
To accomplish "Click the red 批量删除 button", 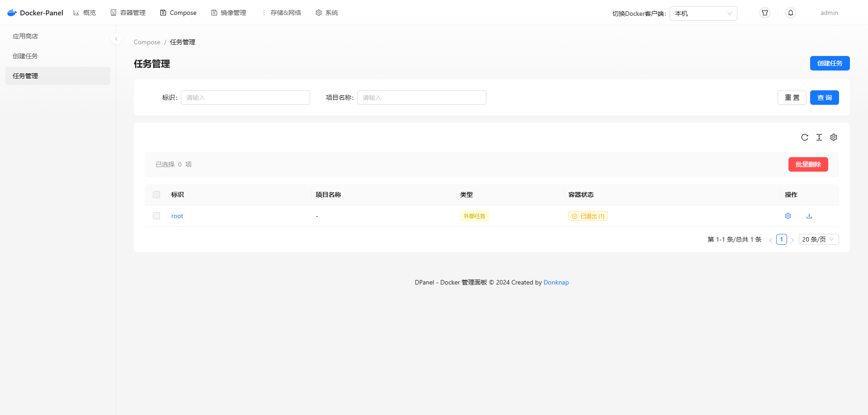I will click(808, 164).
